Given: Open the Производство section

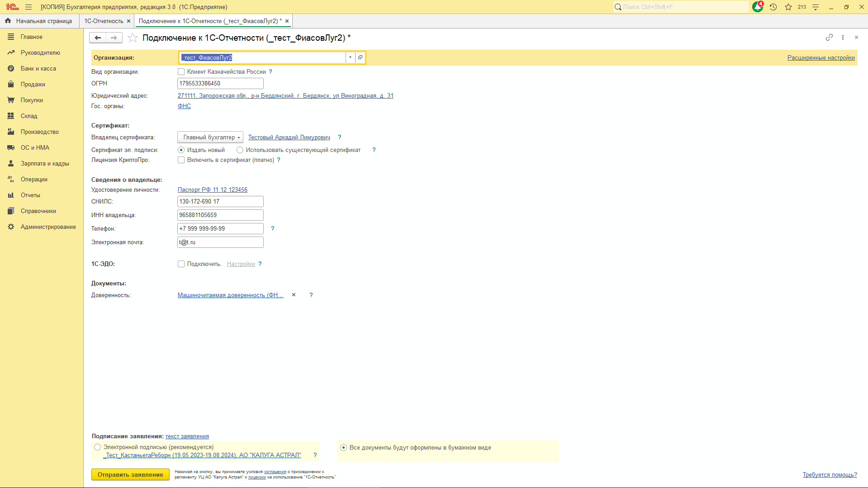Looking at the screenshot, I should [40, 132].
